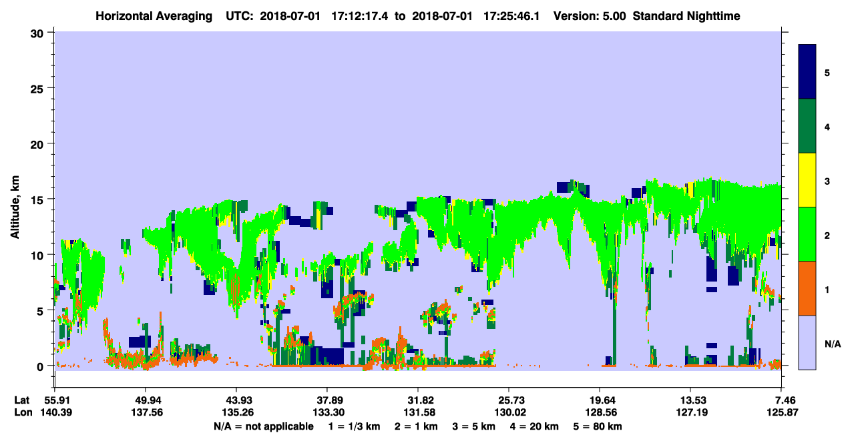Click the '4 = 20 km' legend note
The image size is (868, 445).
point(535,426)
